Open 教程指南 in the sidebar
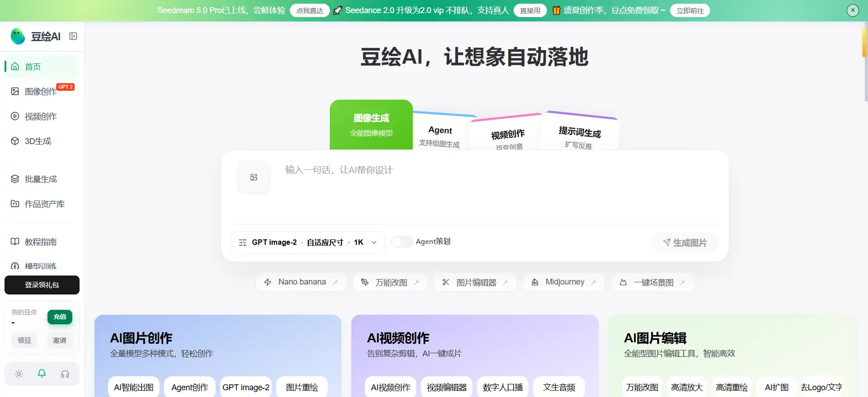The width and height of the screenshot is (868, 397). (x=42, y=242)
